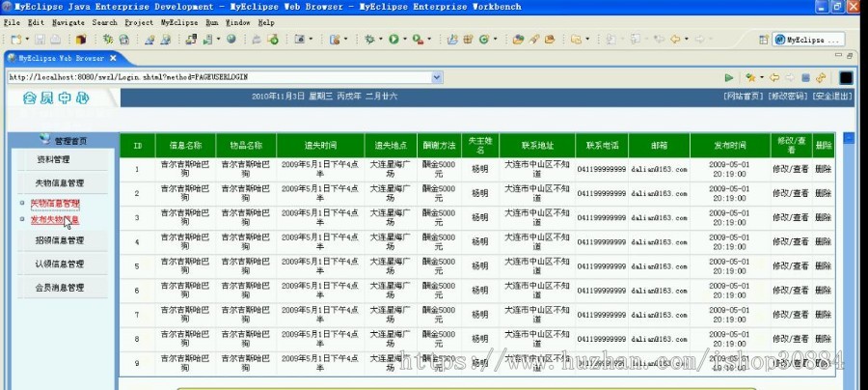Click the browser Back arrow icon

774,78
